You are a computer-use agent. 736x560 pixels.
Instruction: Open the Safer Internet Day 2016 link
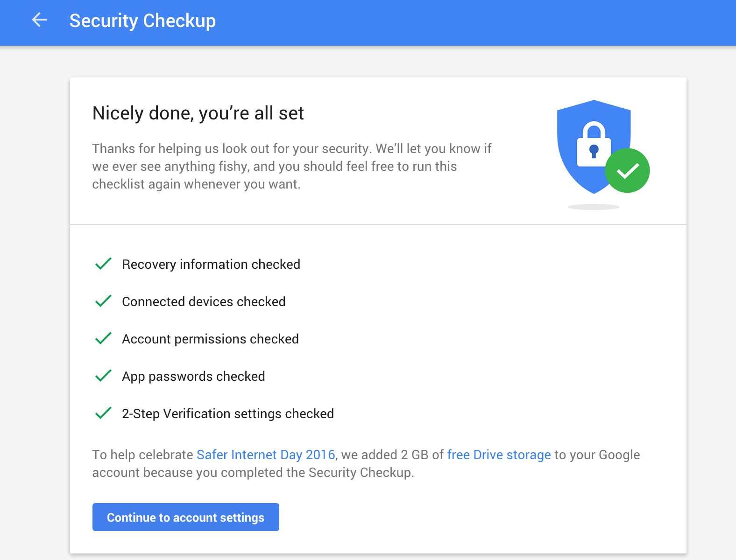(x=266, y=455)
